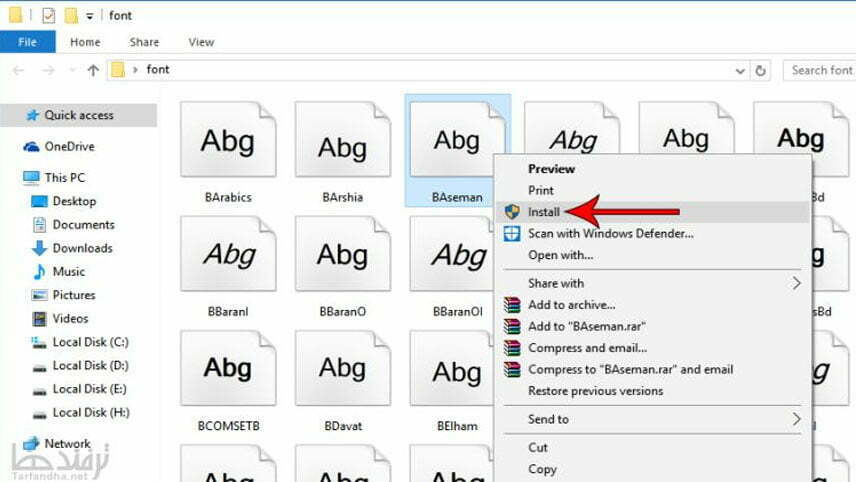856x482 pixels.
Task: Choose Restore previous versions
Action: [653, 391]
